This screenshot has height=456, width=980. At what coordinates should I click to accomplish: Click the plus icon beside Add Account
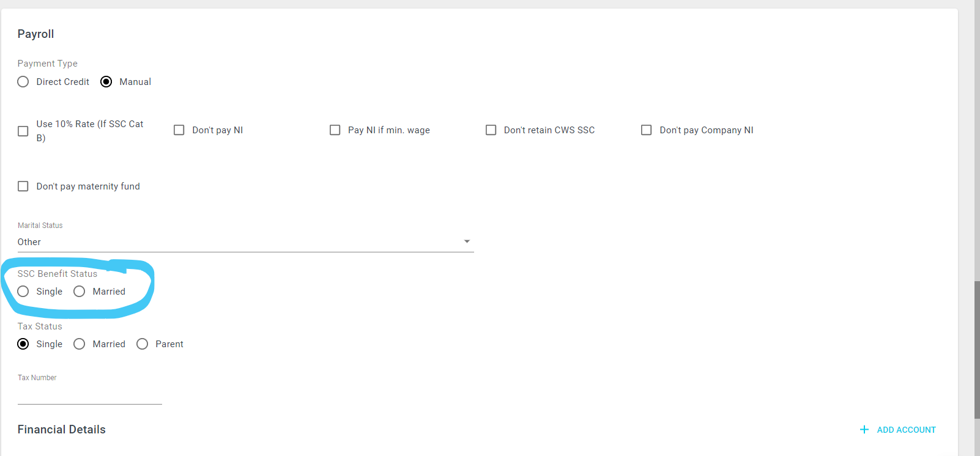(x=864, y=430)
